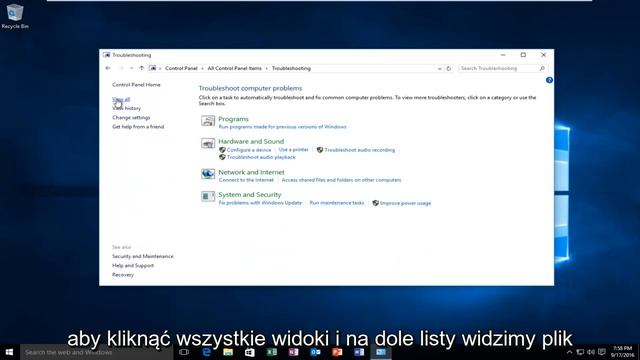Click the search magnifier icon
The height and width of the screenshot is (360, 640).
point(542,69)
